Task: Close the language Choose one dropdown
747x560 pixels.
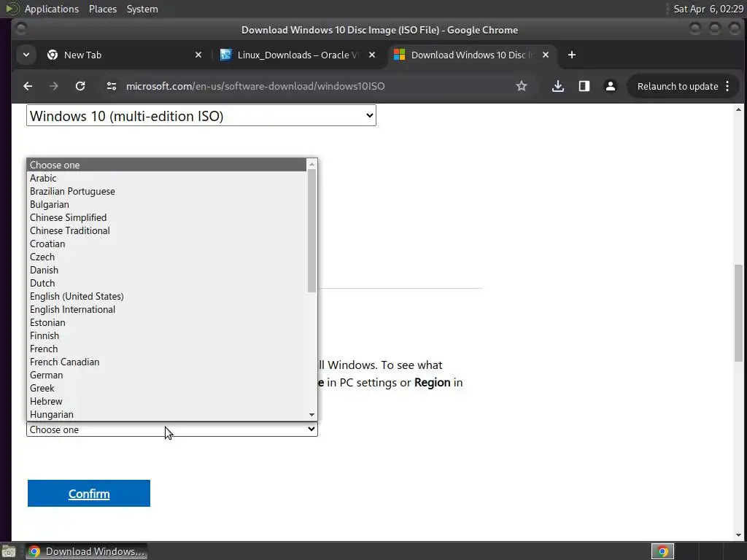Action: [172, 429]
